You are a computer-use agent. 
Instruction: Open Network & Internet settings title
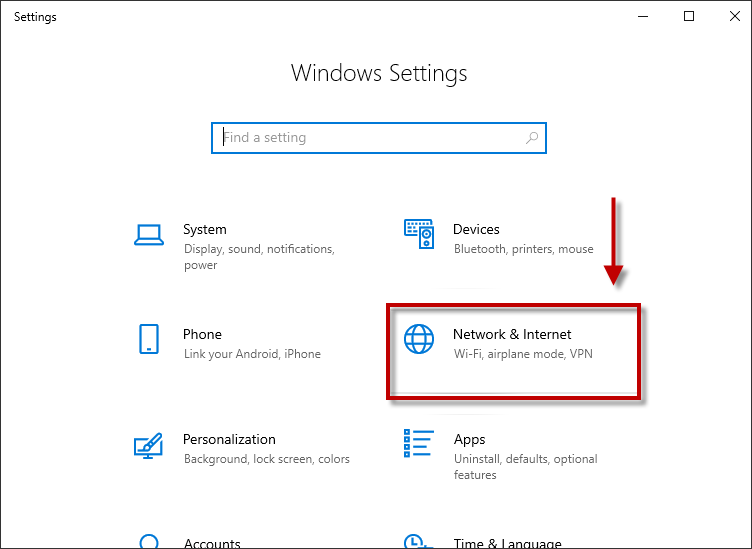(x=512, y=334)
